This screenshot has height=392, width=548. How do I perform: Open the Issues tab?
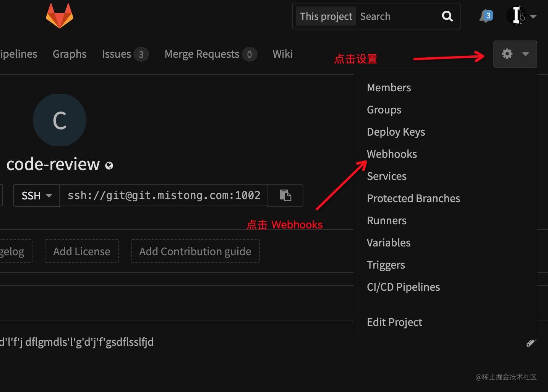coord(125,54)
